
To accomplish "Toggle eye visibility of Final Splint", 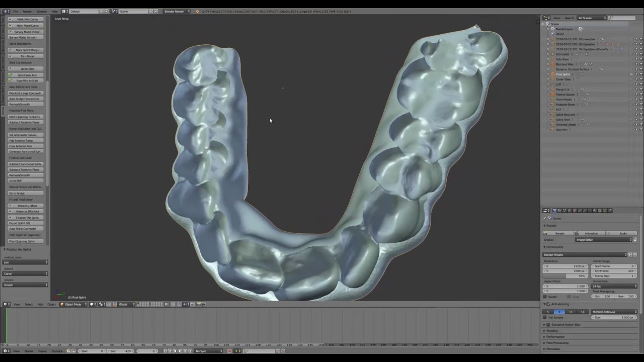I will pyautogui.click(x=631, y=74).
